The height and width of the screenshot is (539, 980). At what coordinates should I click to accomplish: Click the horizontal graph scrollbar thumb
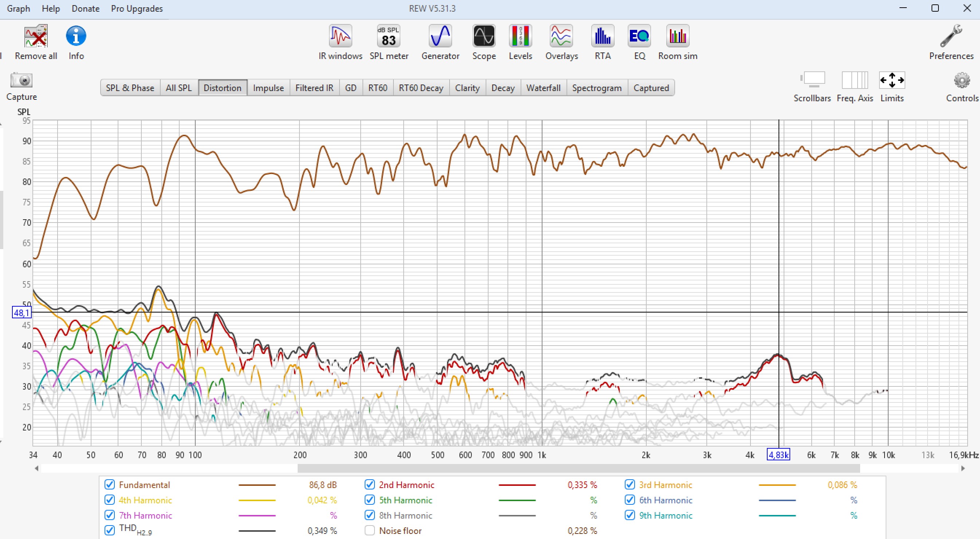point(579,468)
